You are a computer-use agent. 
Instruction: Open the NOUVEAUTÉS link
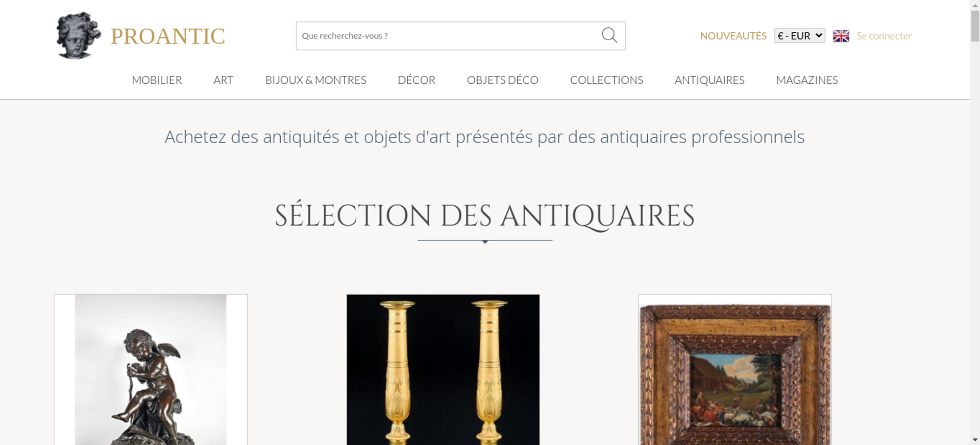(733, 36)
